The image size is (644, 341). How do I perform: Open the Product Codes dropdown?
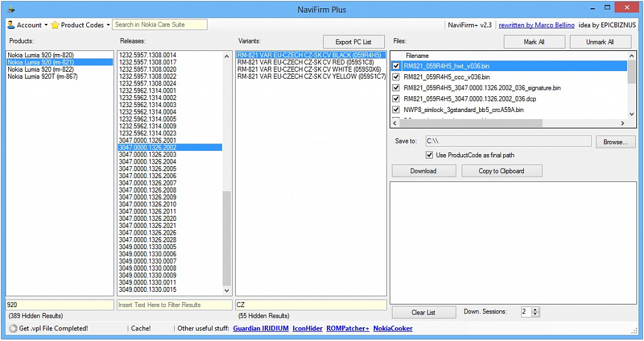80,25
